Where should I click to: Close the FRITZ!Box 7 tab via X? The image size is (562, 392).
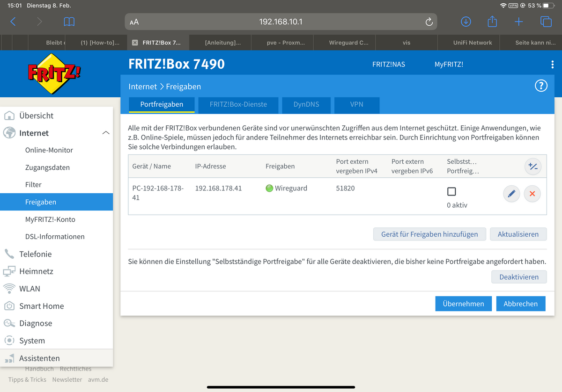(135, 43)
